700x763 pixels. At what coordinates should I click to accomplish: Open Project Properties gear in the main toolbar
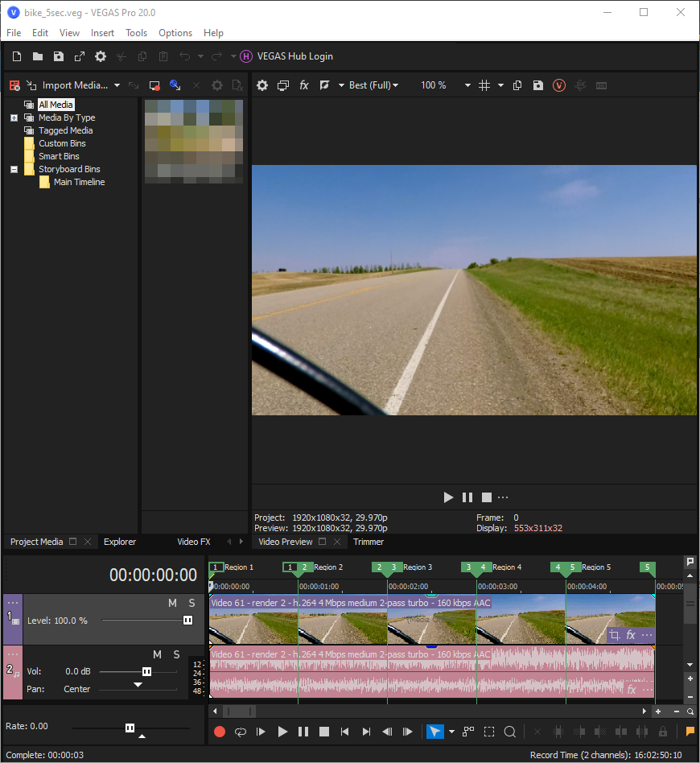(101, 56)
